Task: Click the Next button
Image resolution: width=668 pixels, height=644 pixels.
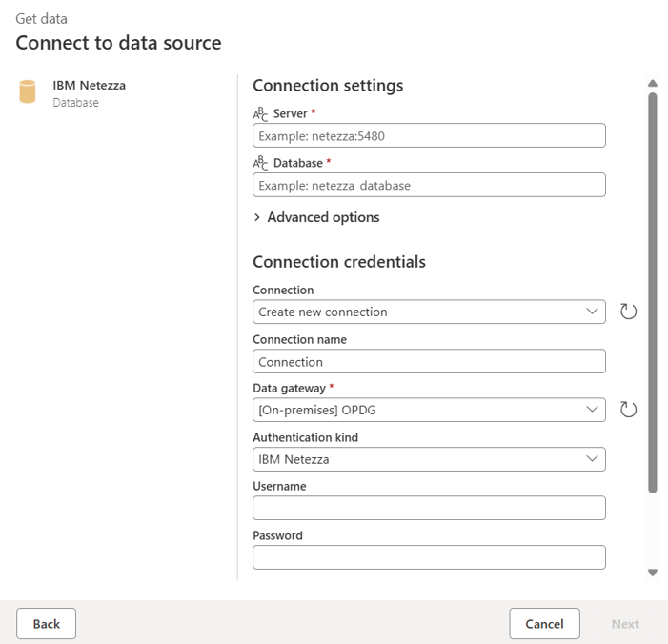Action: (625, 624)
